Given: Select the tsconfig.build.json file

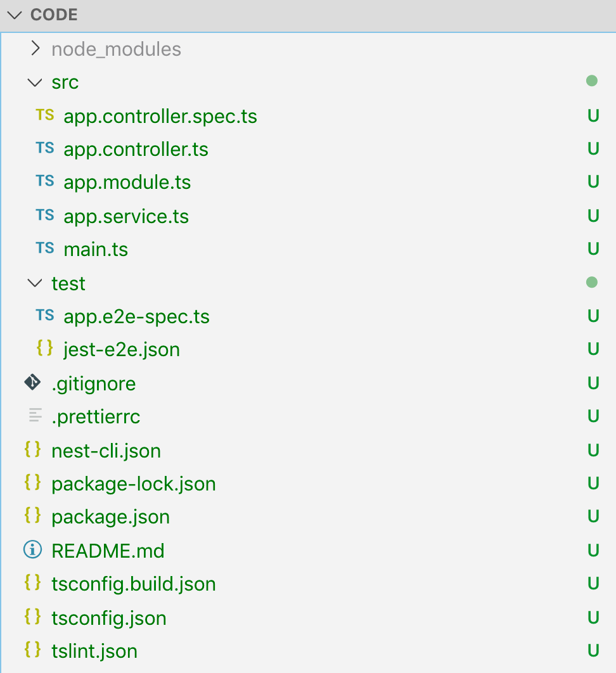Looking at the screenshot, I should click(134, 584).
